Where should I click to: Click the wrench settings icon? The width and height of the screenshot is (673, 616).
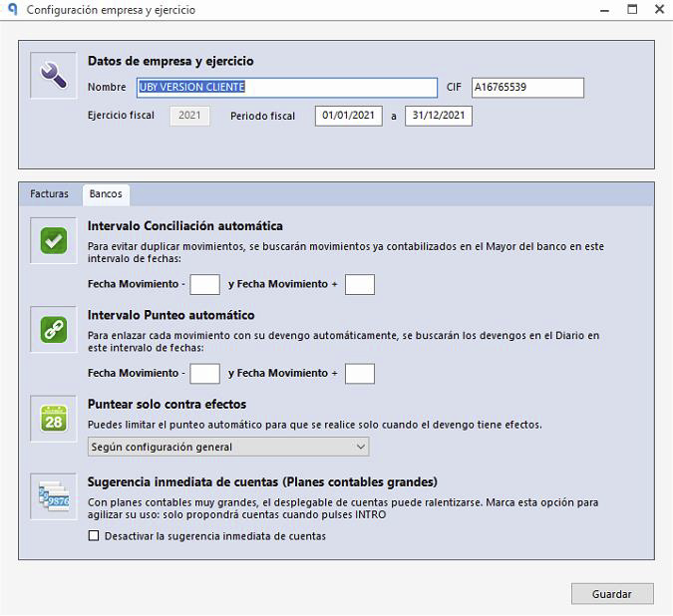54,76
